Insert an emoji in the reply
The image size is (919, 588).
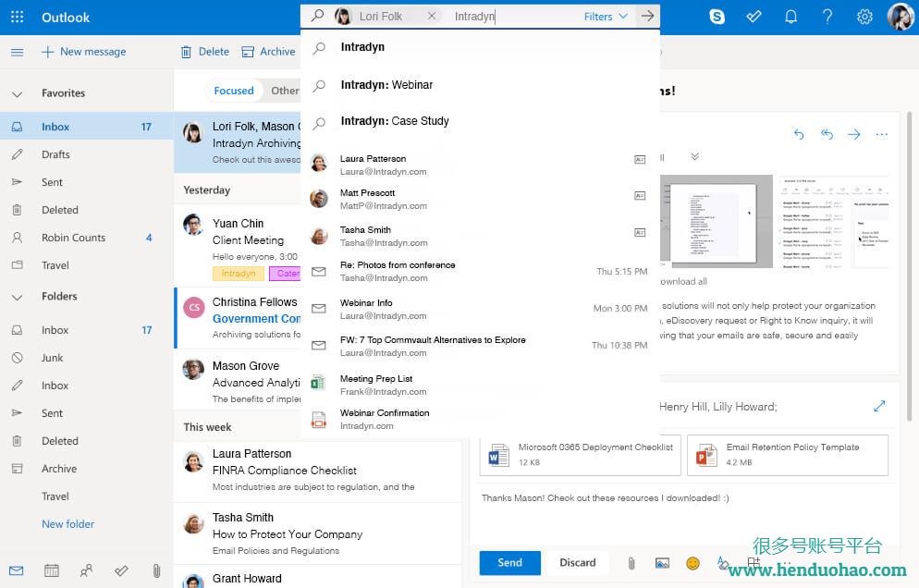(x=692, y=563)
